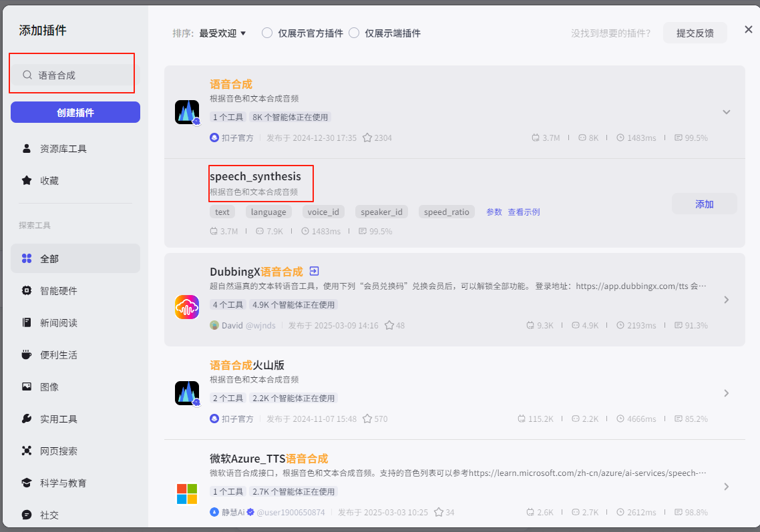
Task: Expand the 微软Azure_TTS语音合成 plugin chevron
Action: pyautogui.click(x=726, y=487)
